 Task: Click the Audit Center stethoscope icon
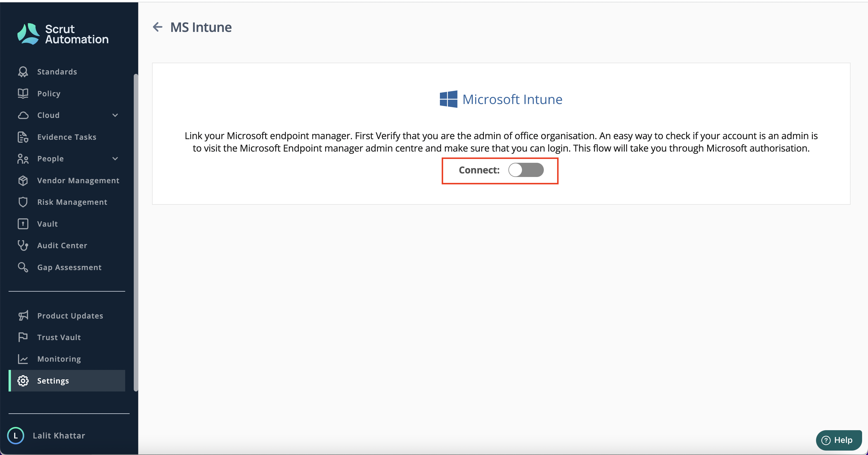23,245
